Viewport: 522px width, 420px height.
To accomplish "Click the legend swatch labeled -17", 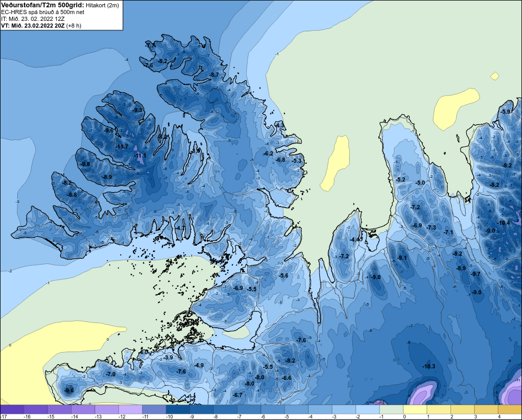I will tap(12, 410).
